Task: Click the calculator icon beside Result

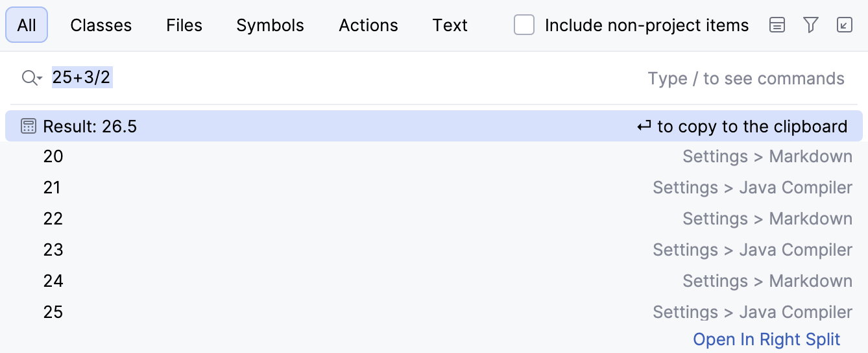Action: point(29,126)
